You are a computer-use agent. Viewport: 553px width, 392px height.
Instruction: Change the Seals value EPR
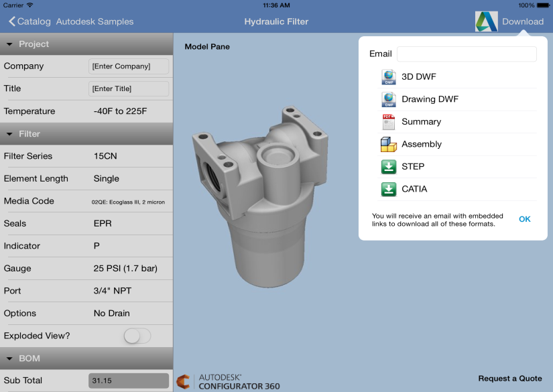point(103,224)
